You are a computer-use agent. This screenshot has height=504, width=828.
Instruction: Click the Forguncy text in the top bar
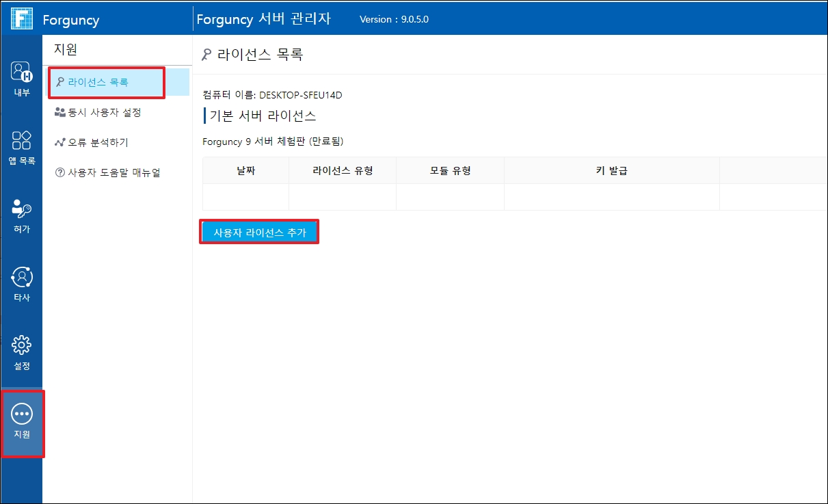coord(71,20)
